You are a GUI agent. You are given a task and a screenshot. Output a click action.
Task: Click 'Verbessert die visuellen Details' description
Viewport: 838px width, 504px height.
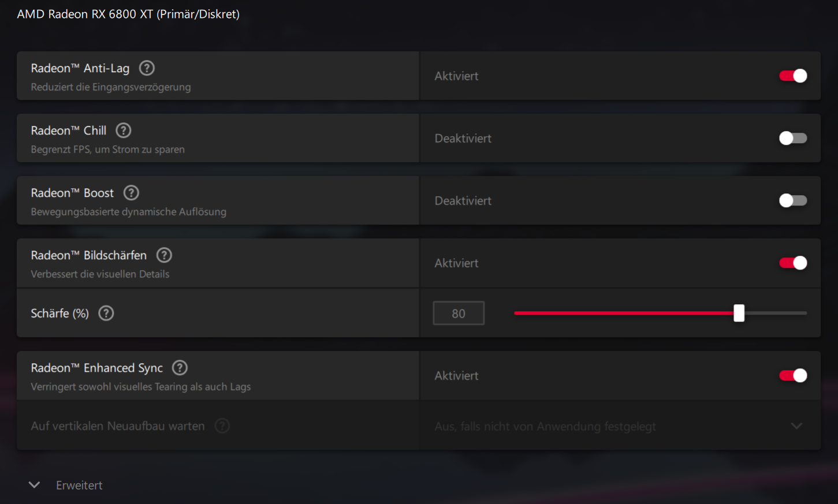coord(100,274)
